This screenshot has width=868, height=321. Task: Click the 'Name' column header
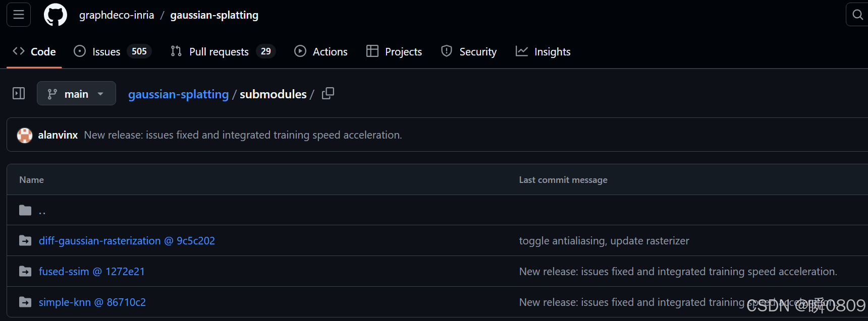click(x=31, y=180)
